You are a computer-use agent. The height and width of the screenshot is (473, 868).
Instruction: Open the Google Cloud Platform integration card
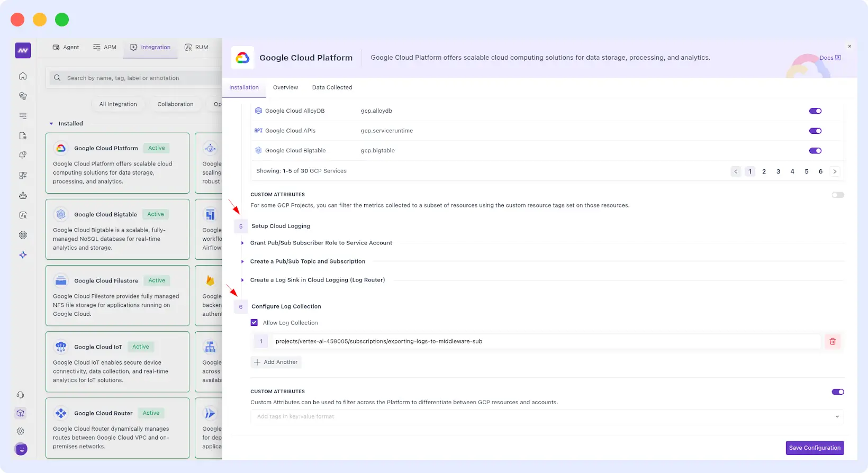(x=117, y=163)
